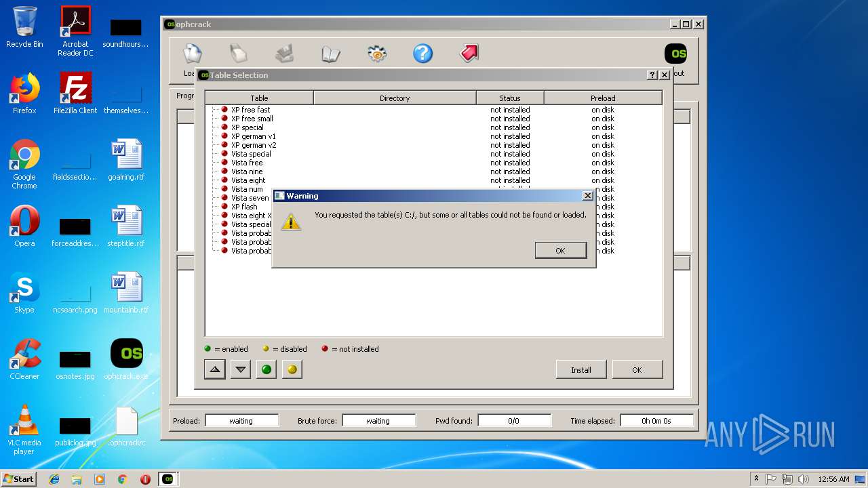Open Opera desktop shortcut
Image resolution: width=868 pixels, height=488 pixels.
coord(24,226)
